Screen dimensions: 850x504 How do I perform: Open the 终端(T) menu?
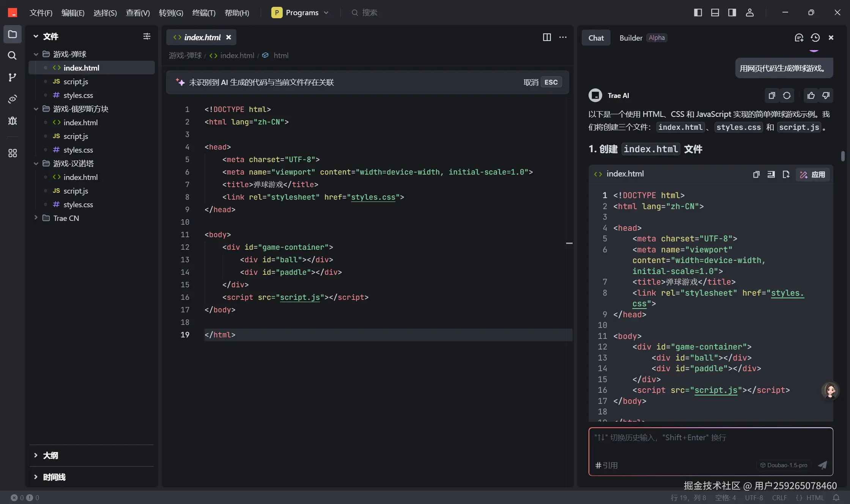(x=204, y=13)
